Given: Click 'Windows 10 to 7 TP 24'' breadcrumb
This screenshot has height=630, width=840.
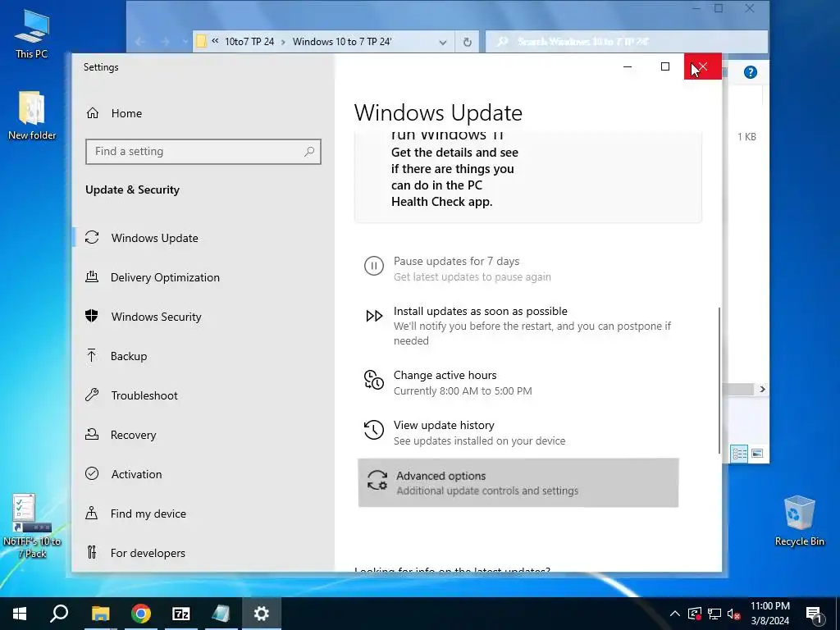Looking at the screenshot, I should (x=342, y=42).
